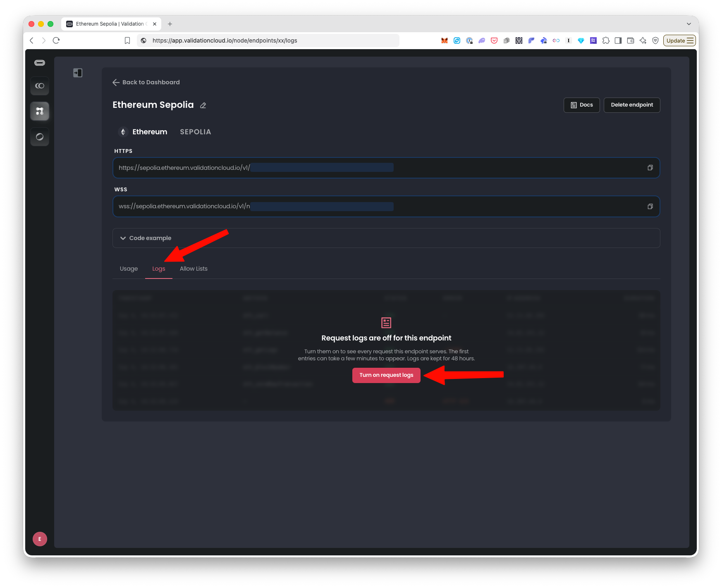This screenshot has height=588, width=722.
Task: Click the Validation Cloud logo icon in sidebar
Action: click(x=40, y=63)
